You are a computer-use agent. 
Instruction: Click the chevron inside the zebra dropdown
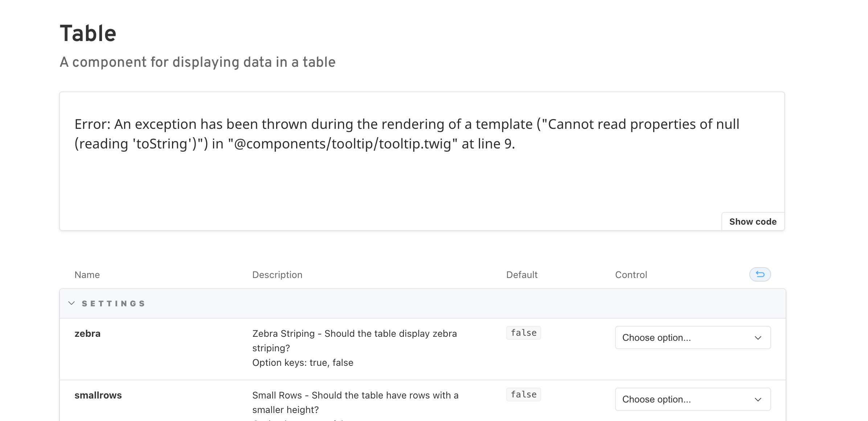pyautogui.click(x=758, y=338)
